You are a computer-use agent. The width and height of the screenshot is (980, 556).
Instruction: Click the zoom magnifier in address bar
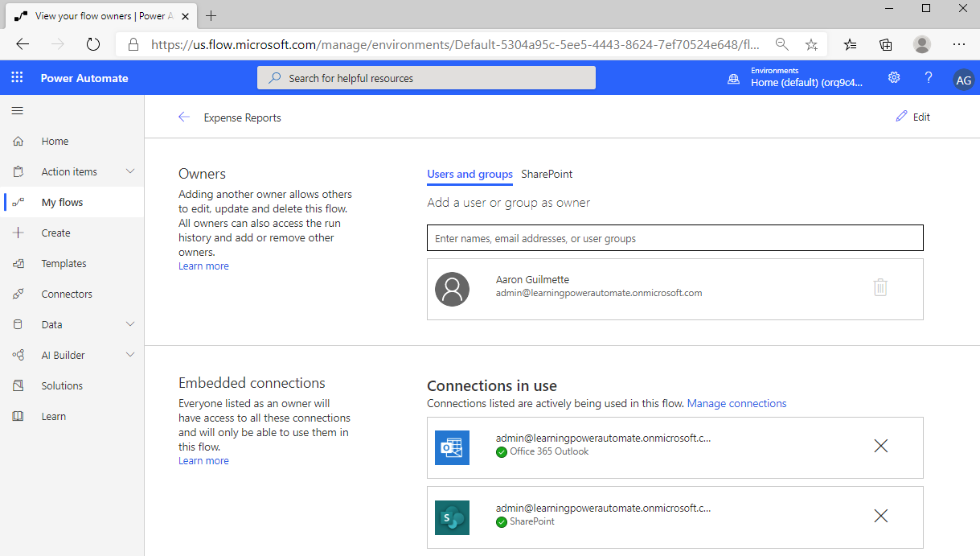[x=781, y=45]
